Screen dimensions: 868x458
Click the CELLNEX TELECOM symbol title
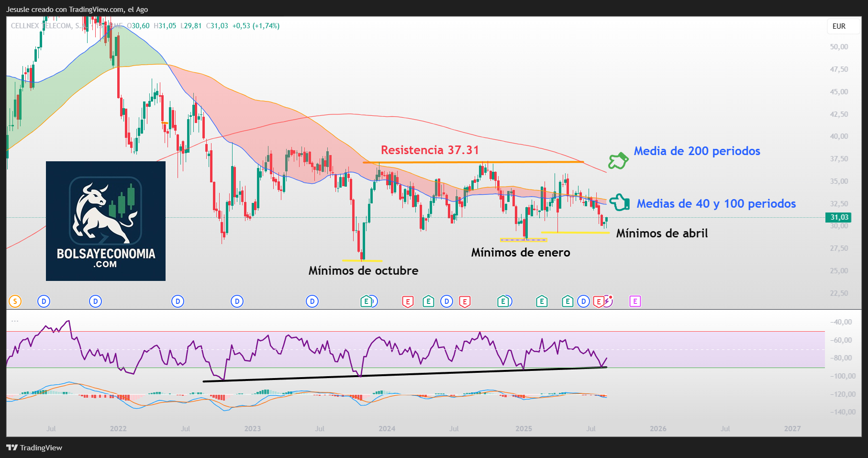click(67, 26)
